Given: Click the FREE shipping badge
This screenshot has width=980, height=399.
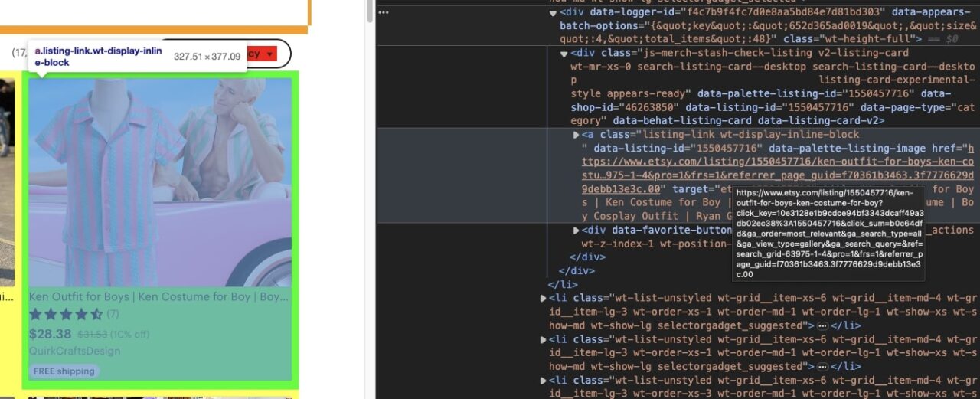Looking at the screenshot, I should pyautogui.click(x=64, y=371).
